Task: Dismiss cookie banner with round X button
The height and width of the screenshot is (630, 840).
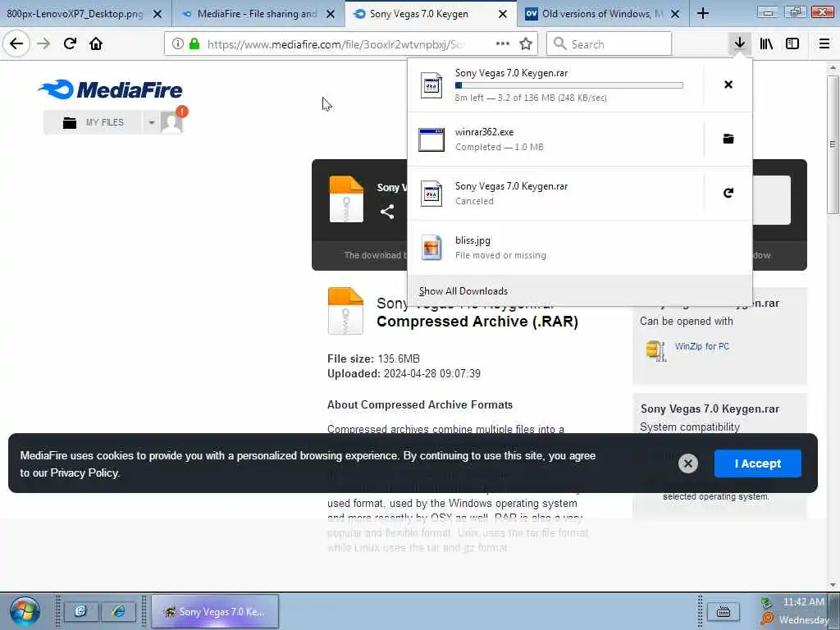Action: pyautogui.click(x=688, y=463)
